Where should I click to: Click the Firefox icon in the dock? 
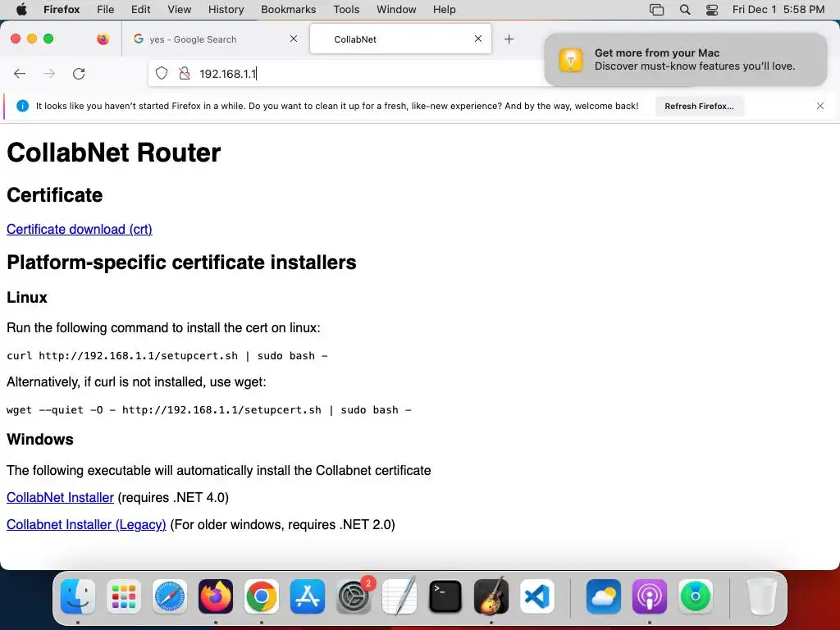216,596
